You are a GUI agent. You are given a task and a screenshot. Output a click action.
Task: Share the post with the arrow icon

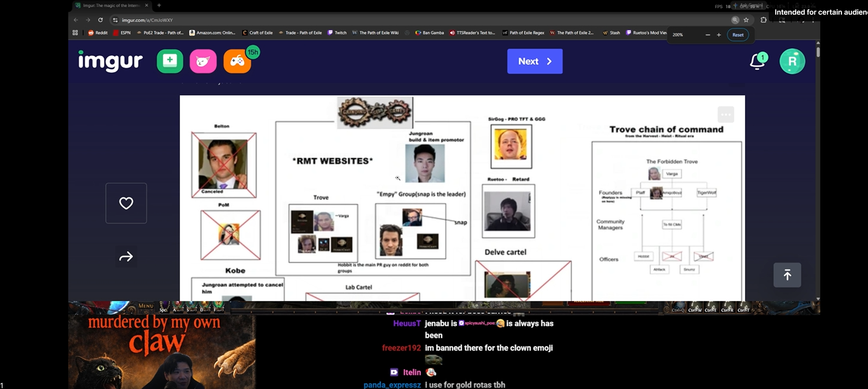coord(126,256)
